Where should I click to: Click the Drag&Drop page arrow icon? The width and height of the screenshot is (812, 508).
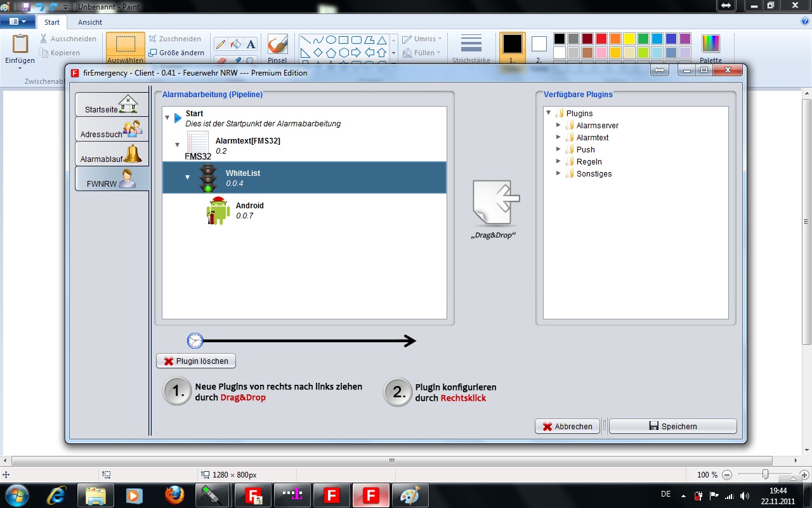click(x=495, y=201)
